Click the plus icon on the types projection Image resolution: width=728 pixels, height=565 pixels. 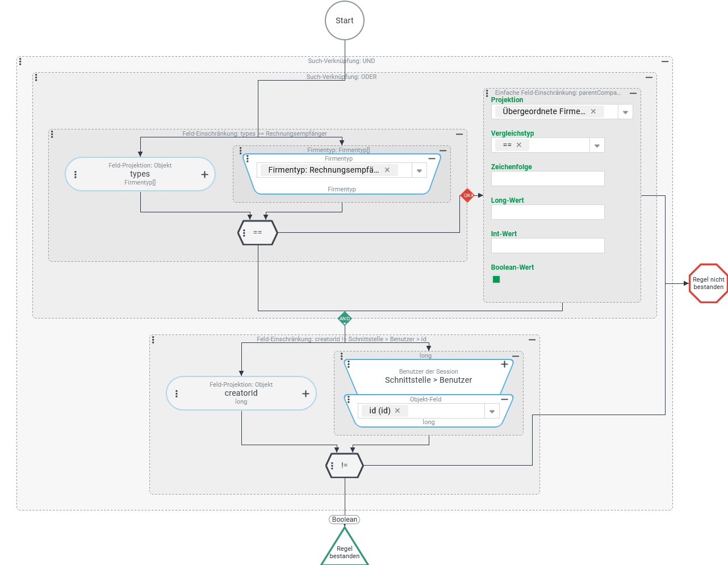coord(204,175)
